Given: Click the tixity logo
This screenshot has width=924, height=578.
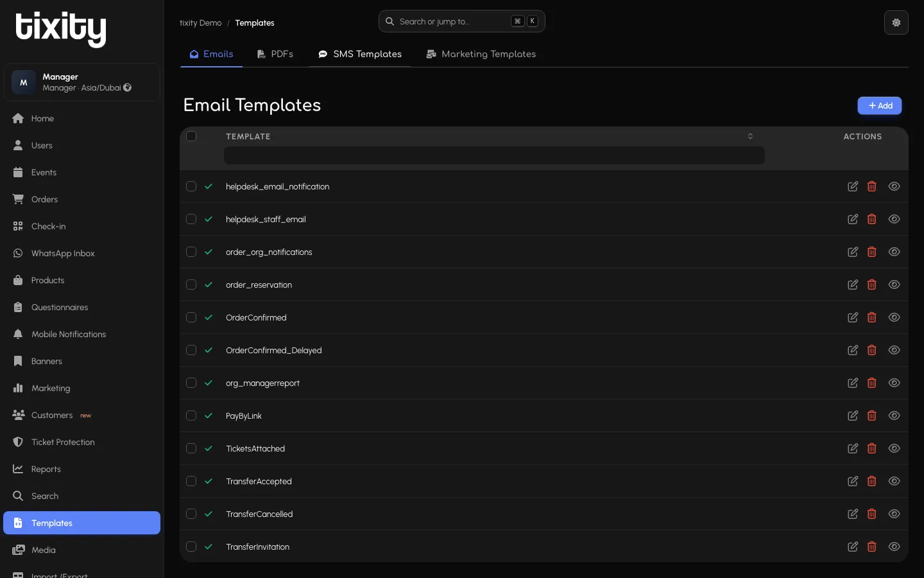Looking at the screenshot, I should click(61, 29).
